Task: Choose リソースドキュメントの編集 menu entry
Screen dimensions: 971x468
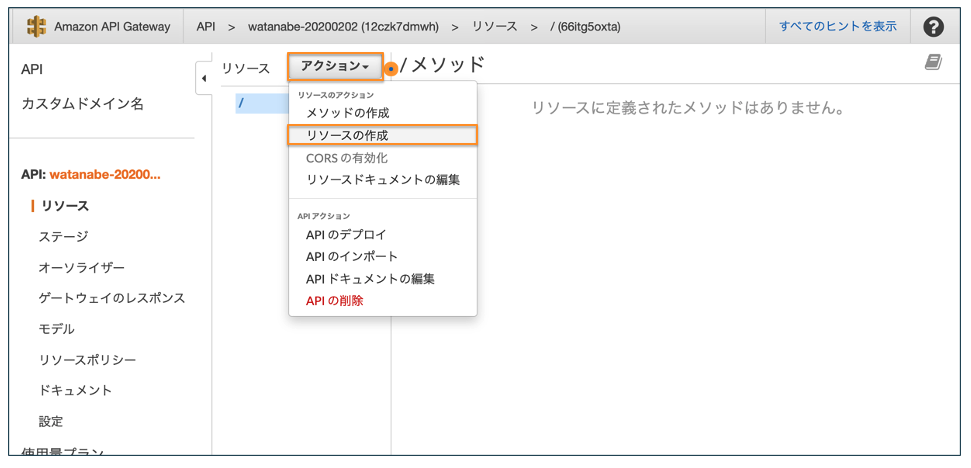Action: 383,180
